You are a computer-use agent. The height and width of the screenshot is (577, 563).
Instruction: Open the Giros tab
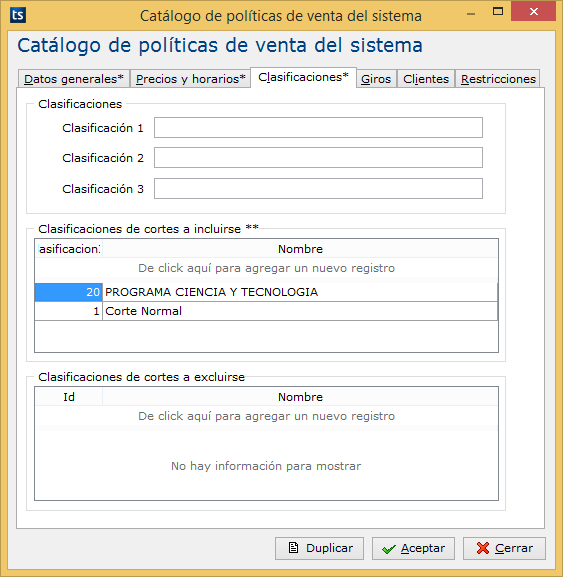(x=376, y=79)
